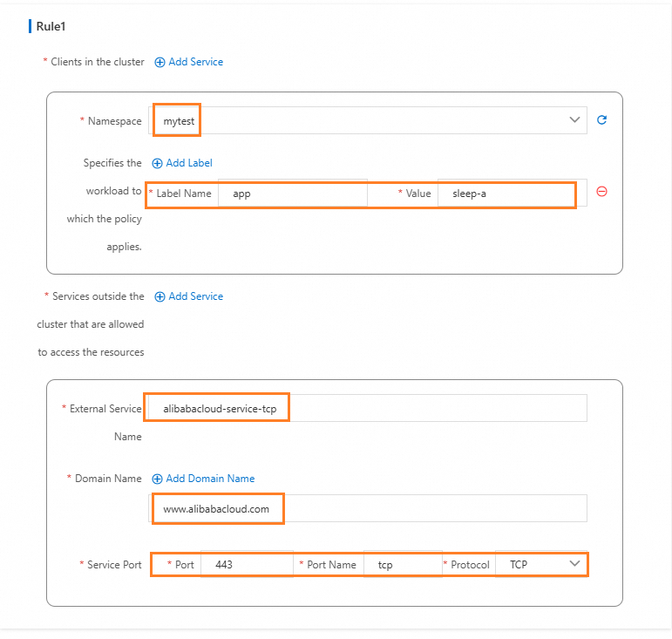Click the Add Domain Name link
Image resolution: width=672 pixels, height=639 pixels.
[210, 479]
